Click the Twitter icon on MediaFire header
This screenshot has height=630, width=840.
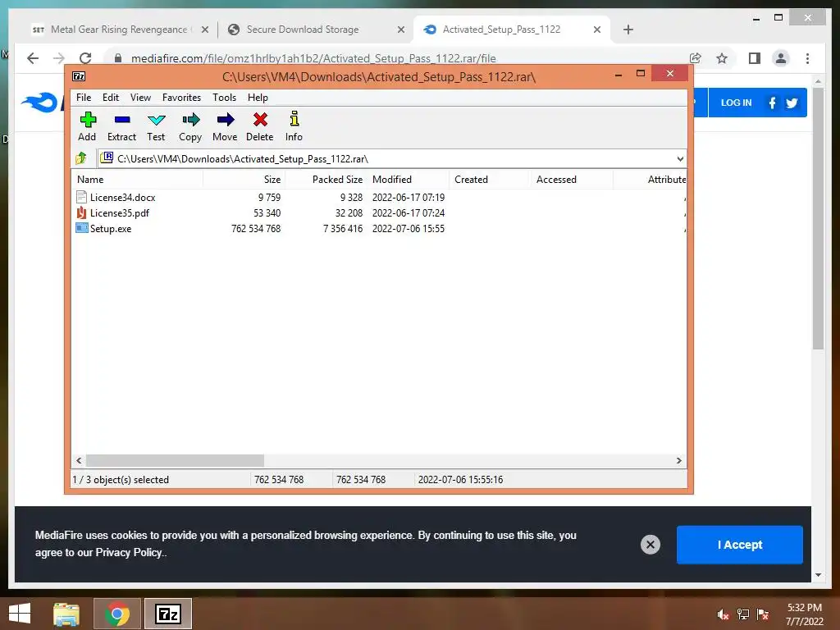(792, 103)
